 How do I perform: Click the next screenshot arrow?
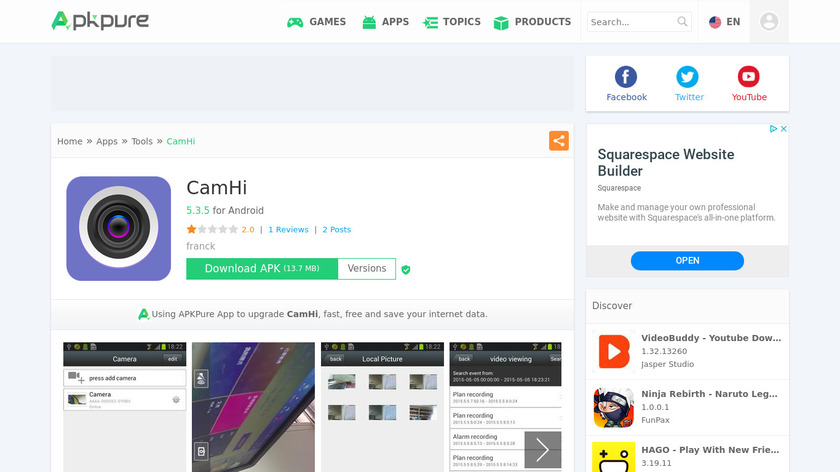(x=543, y=449)
